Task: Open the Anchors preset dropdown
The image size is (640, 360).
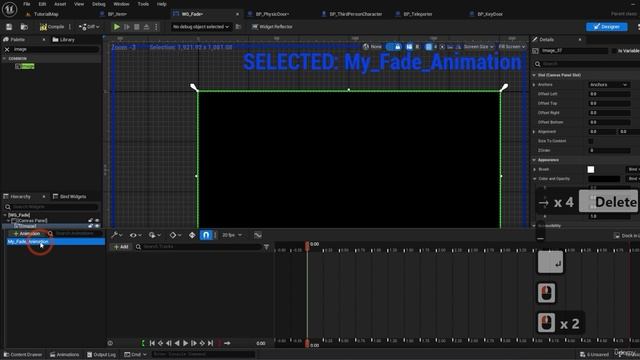Action: tap(609, 85)
